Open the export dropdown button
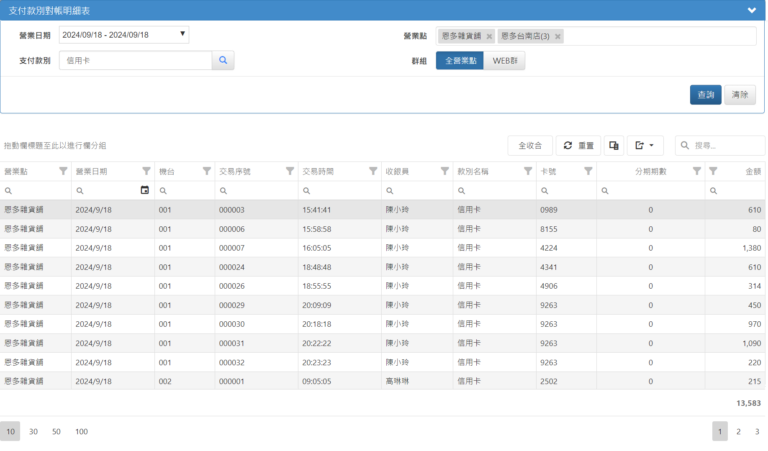Image resolution: width=768 pixels, height=451 pixels. tap(645, 145)
